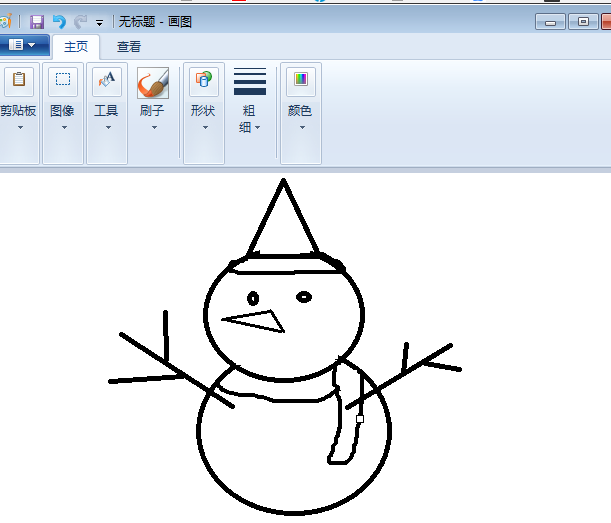Image resolution: width=611 pixels, height=523 pixels.
Task: Expand the 粗细 dropdown arrow
Action: (x=258, y=127)
